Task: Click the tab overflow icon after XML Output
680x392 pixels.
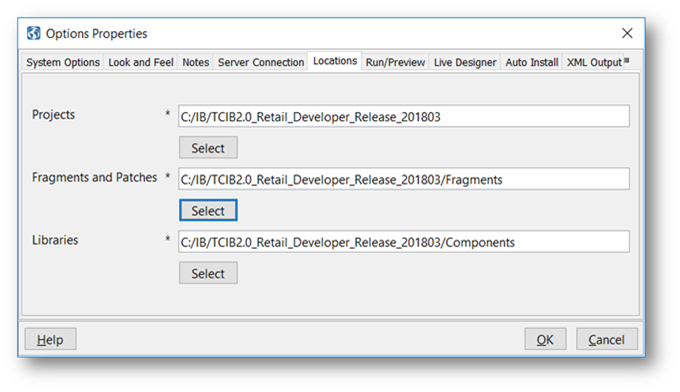Action: 627,60
